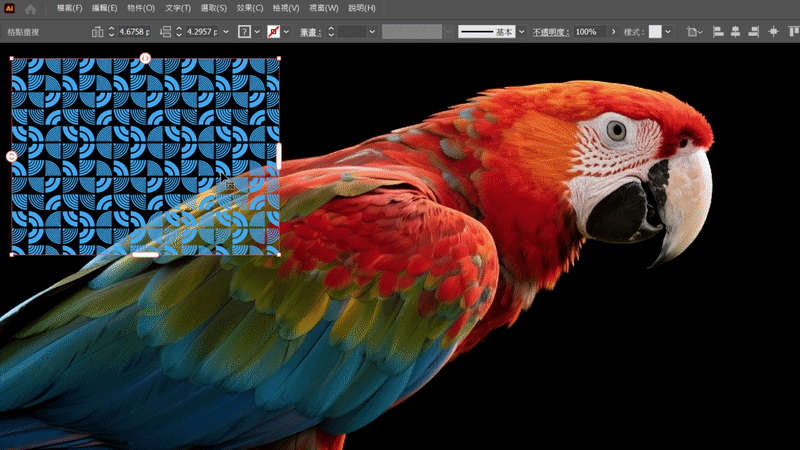The height and width of the screenshot is (450, 800).
Task: Open the 檔案(F) menu
Action: click(x=69, y=8)
